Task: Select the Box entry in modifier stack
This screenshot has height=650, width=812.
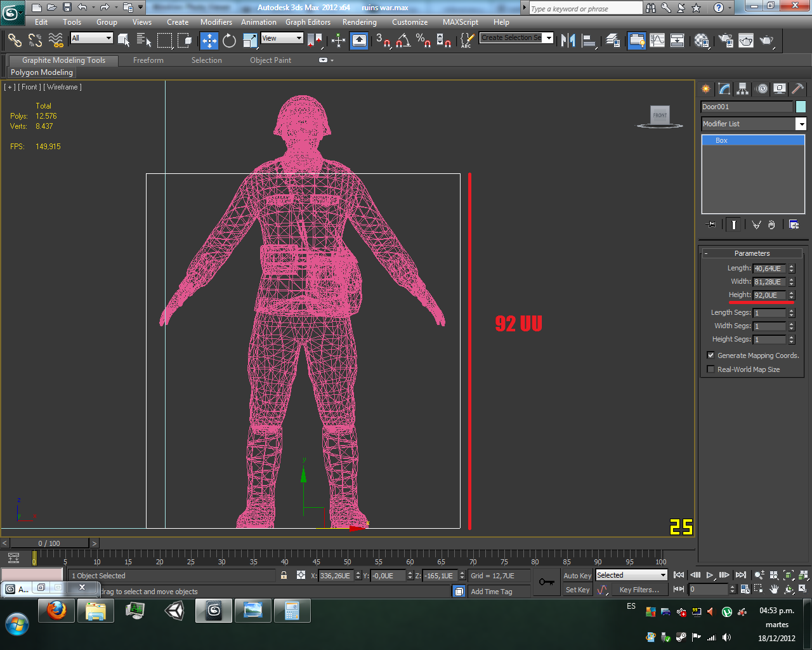Action: point(753,140)
